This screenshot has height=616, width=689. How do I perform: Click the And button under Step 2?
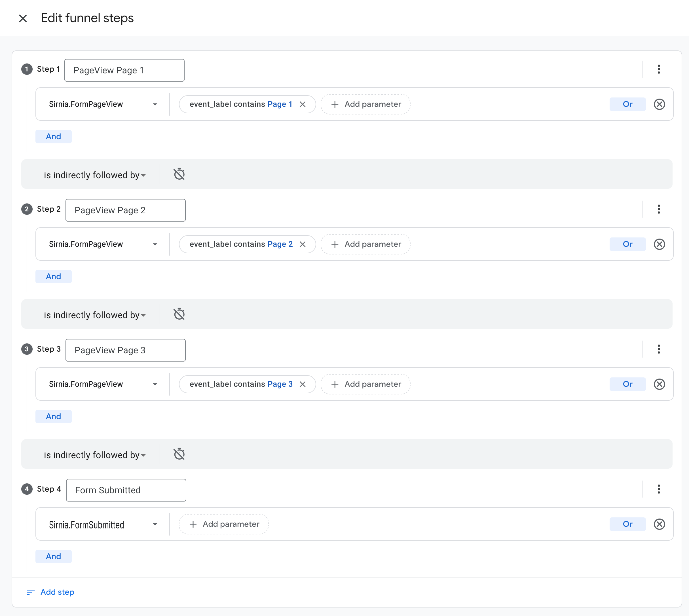[x=54, y=277]
